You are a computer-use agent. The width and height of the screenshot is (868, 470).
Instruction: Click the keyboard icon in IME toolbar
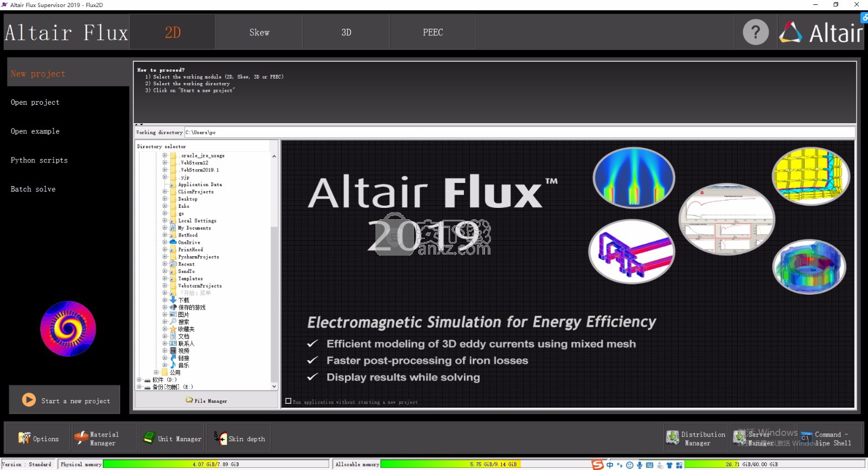point(649,465)
